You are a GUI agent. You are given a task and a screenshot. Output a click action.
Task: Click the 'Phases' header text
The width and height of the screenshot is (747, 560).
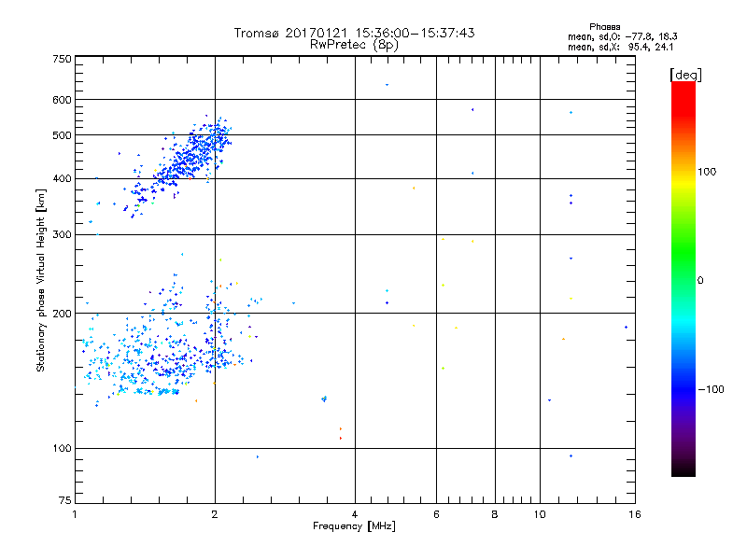coord(604,27)
